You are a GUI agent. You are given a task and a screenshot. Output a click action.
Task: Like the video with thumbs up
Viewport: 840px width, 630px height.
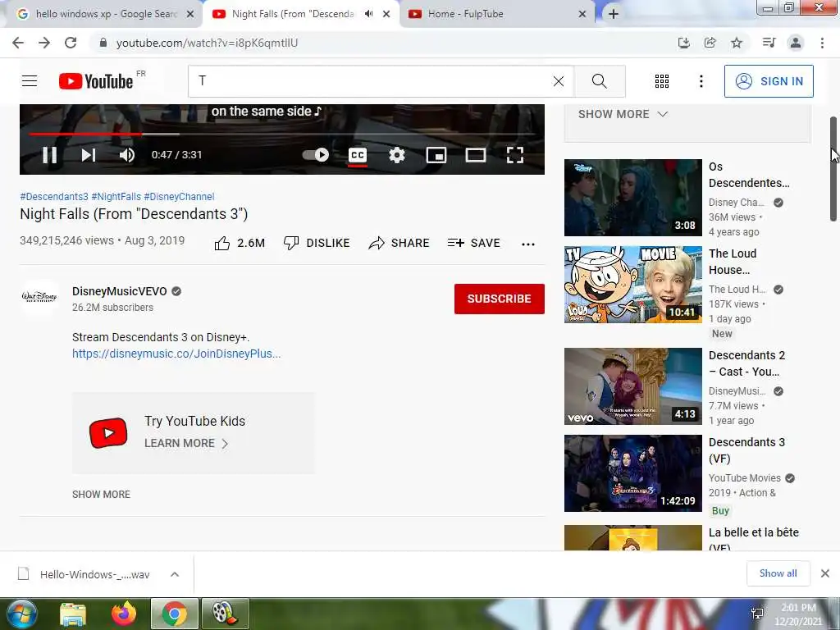(x=240, y=243)
